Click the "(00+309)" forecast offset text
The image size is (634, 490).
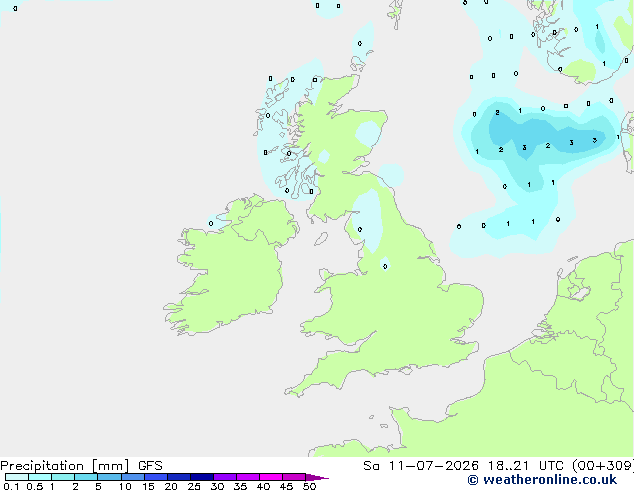tap(603, 466)
